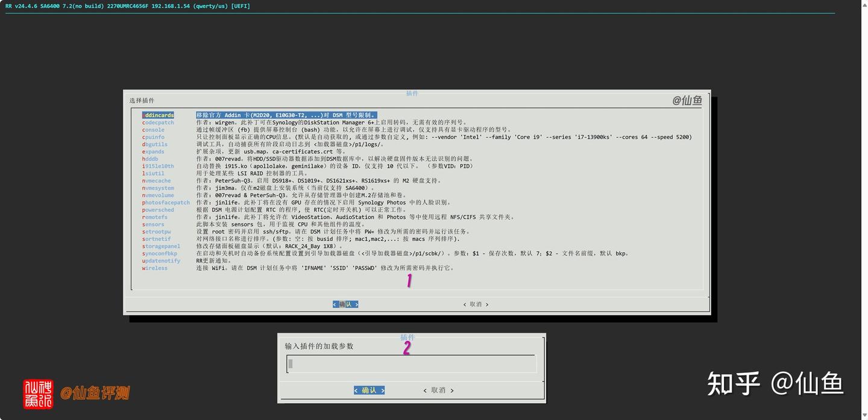
Task: Select the storagepanel plugin entry
Action: coord(243,246)
